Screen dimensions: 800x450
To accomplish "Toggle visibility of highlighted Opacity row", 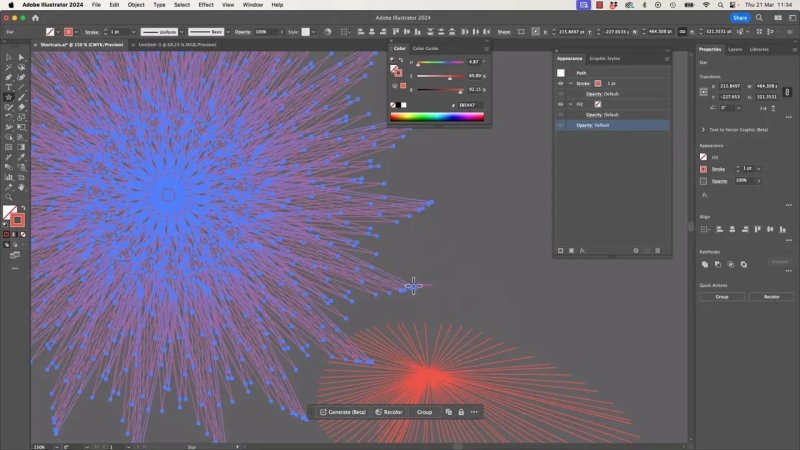I will click(x=561, y=125).
